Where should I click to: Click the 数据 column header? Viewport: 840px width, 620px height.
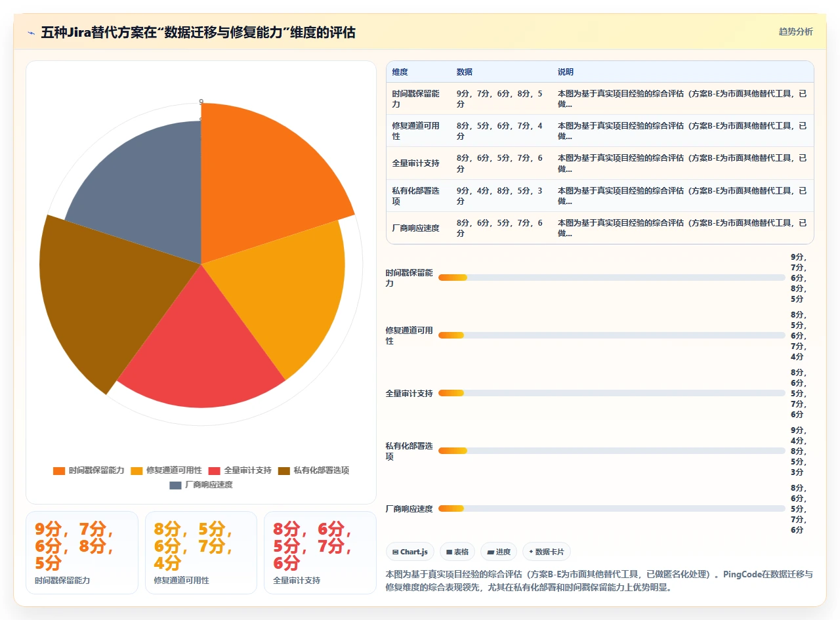pos(465,72)
